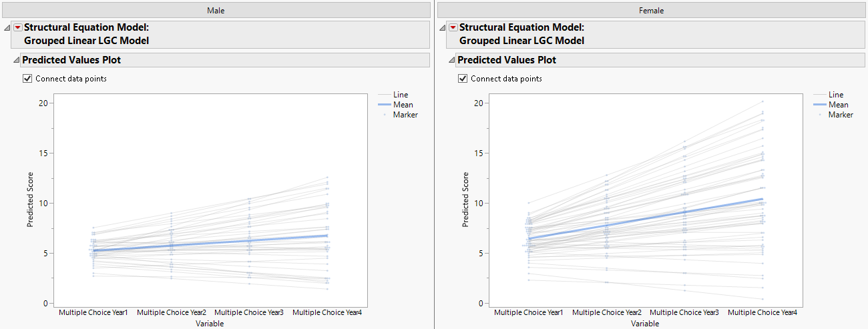Select the Female group header

click(651, 10)
